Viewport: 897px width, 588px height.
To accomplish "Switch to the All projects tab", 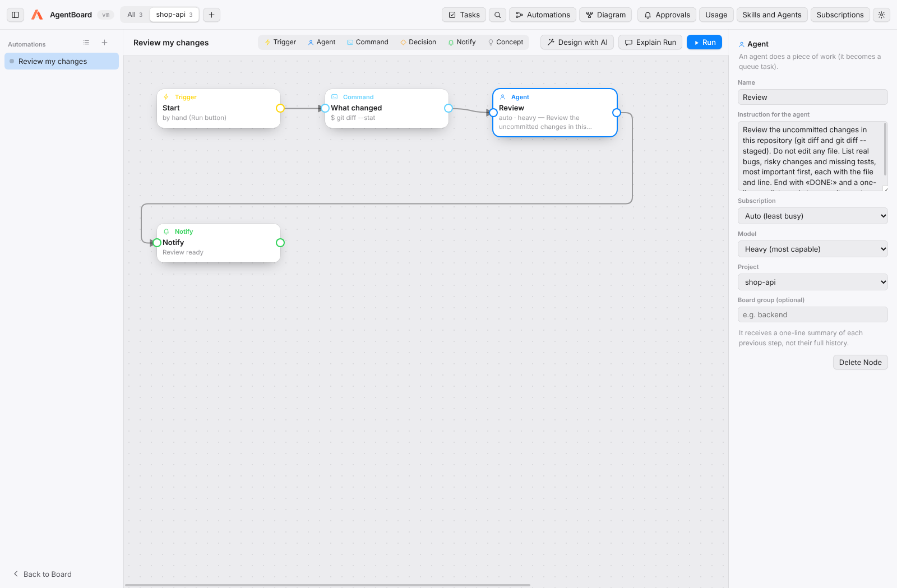I will 135,15.
